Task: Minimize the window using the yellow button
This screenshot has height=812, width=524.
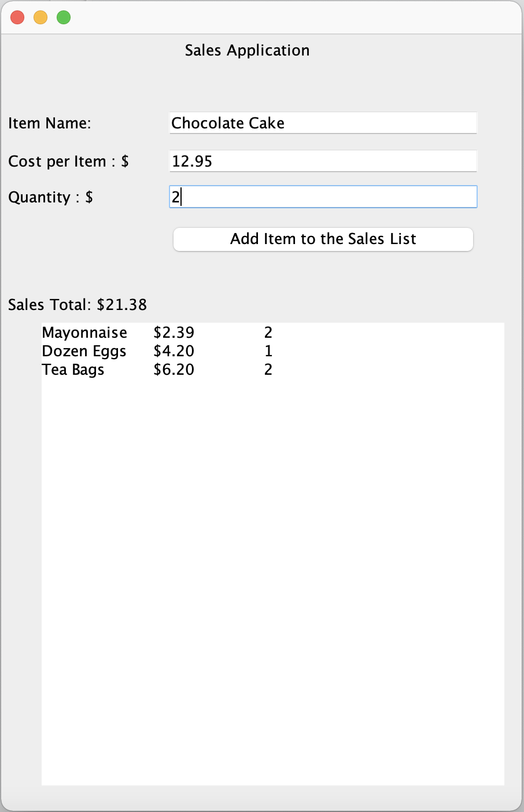Action: [40, 17]
